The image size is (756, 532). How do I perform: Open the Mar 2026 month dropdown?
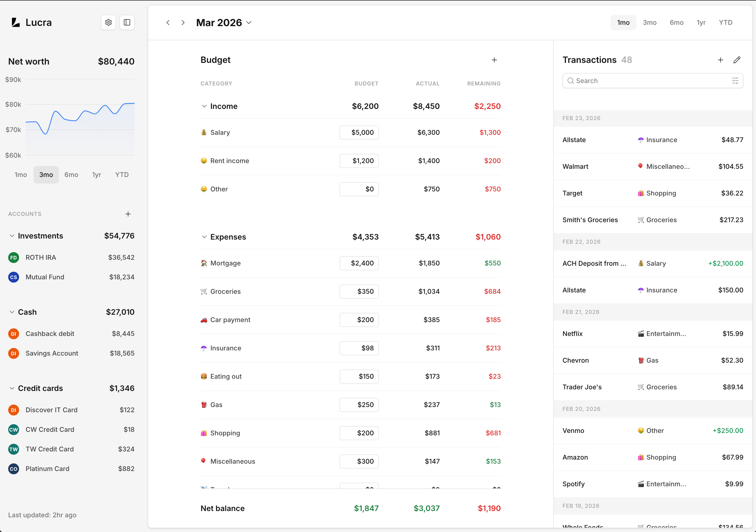pos(224,22)
